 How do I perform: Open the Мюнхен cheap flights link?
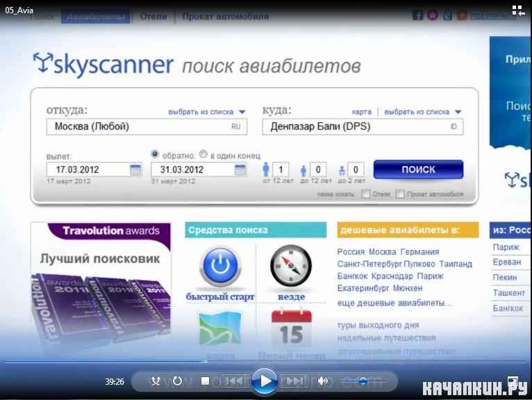408,288
